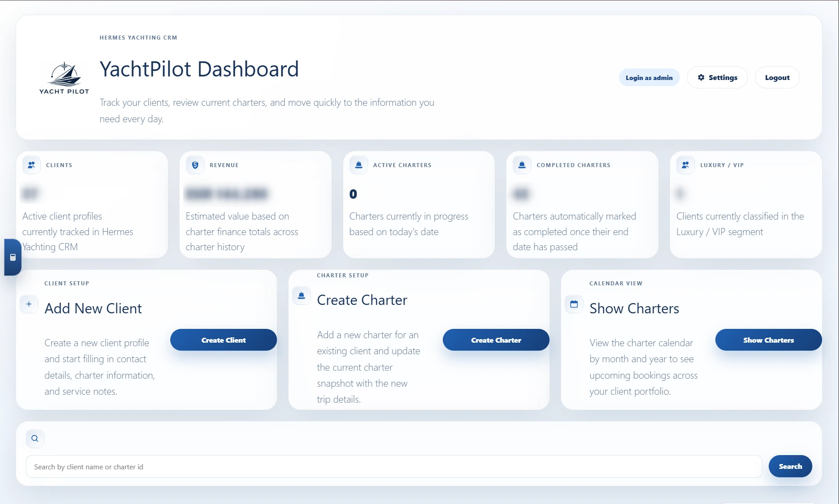Viewport: 839px width, 504px height.
Task: Click the Active Charters value 0
Action: (x=353, y=194)
